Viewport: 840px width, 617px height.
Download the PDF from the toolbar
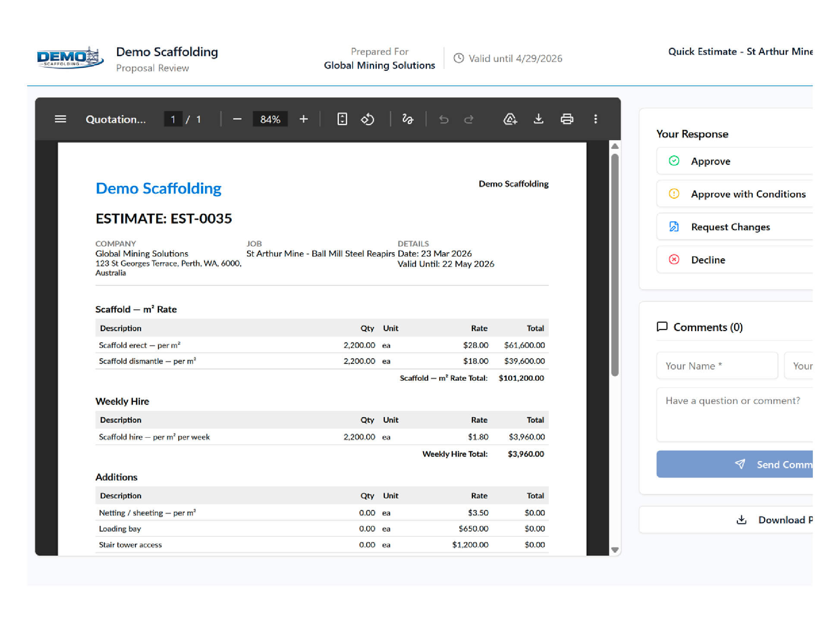[x=538, y=119]
